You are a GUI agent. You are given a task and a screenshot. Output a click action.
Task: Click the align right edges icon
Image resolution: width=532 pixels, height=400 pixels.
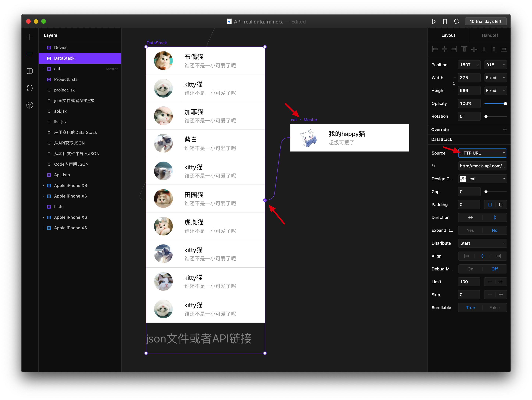(x=454, y=49)
